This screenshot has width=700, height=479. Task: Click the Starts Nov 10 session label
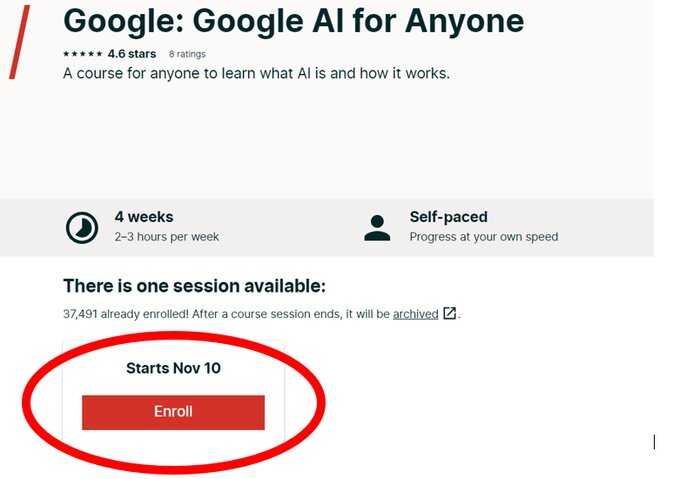[x=173, y=368]
